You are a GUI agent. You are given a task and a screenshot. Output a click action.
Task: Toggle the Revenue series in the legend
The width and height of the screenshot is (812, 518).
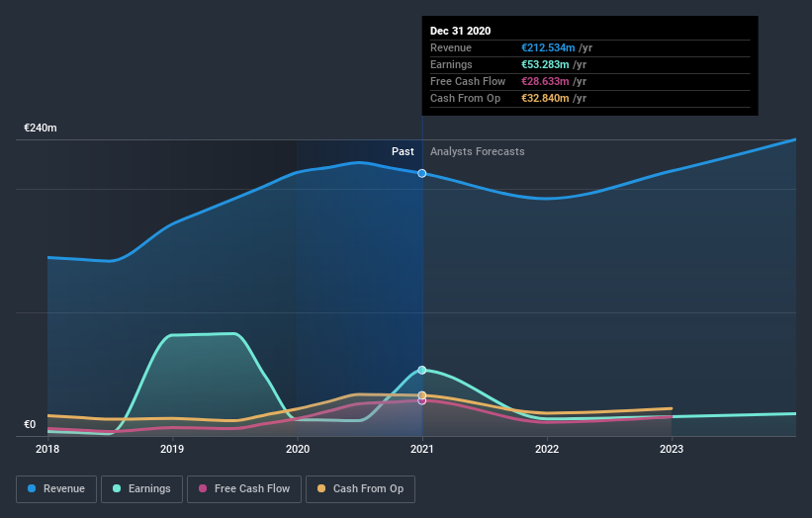tap(56, 489)
